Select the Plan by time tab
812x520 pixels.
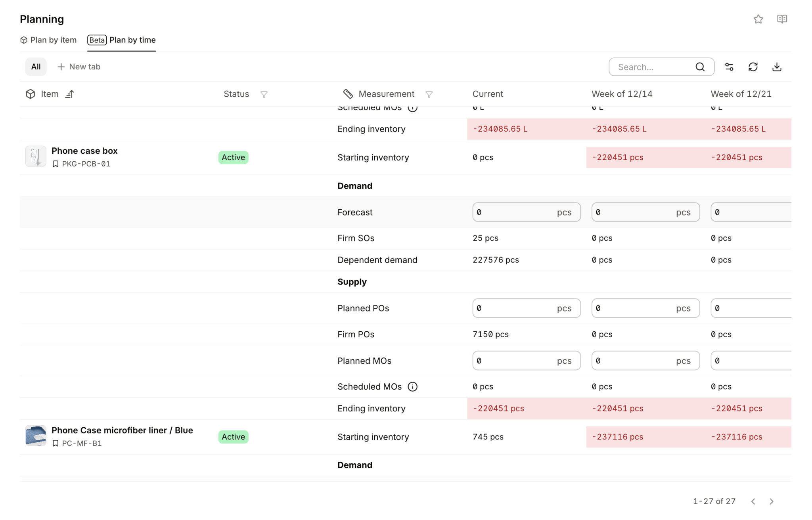pos(121,40)
